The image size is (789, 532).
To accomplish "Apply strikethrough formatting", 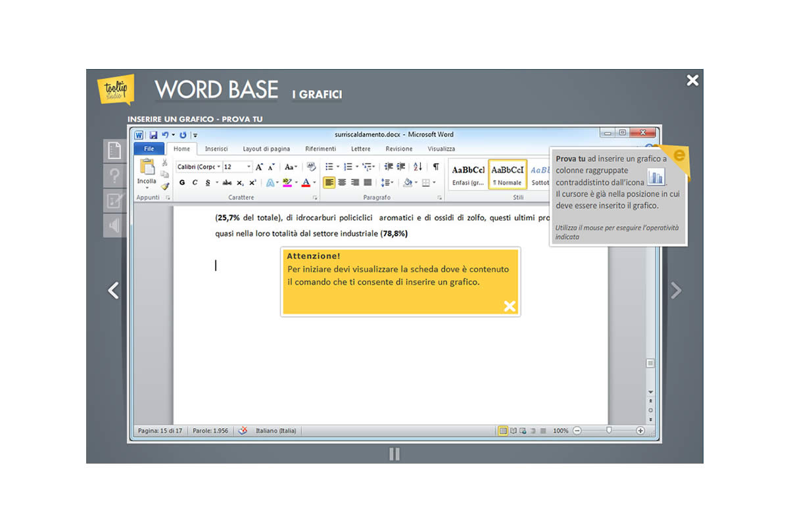I will [227, 183].
